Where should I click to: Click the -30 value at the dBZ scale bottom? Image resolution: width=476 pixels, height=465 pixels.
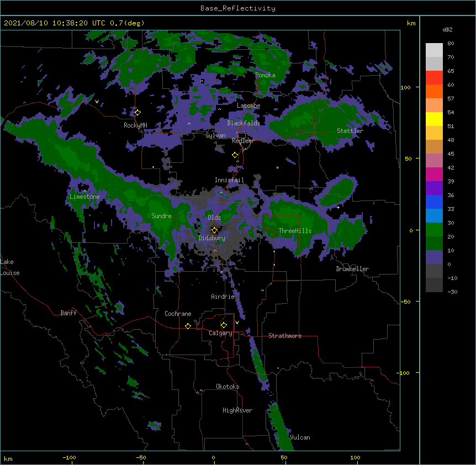[x=452, y=292]
